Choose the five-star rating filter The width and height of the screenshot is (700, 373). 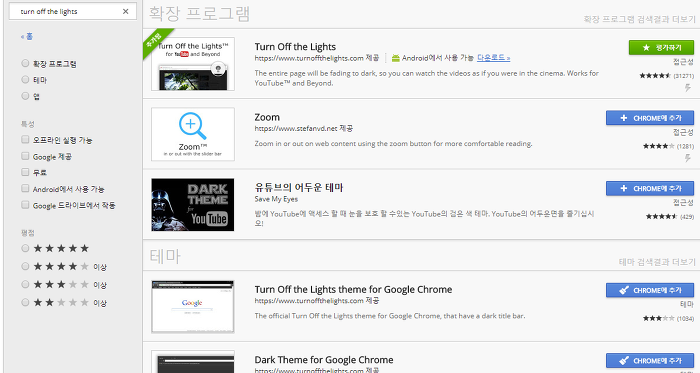pyautogui.click(x=25, y=248)
